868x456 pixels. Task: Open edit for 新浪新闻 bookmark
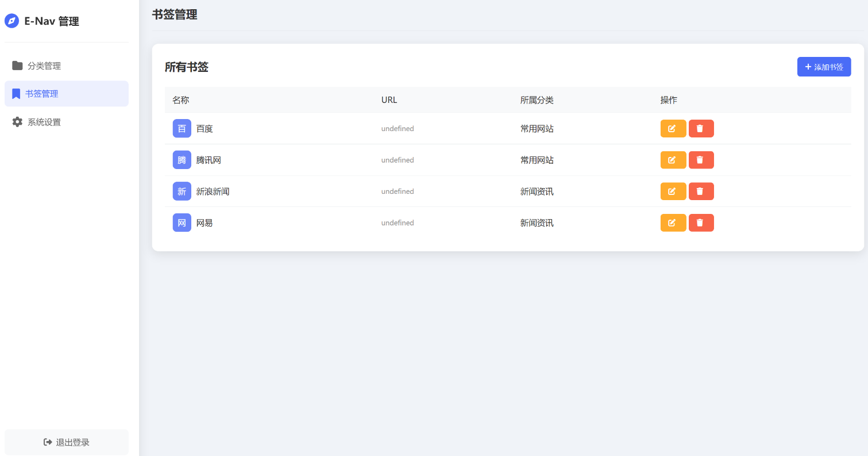(x=673, y=191)
